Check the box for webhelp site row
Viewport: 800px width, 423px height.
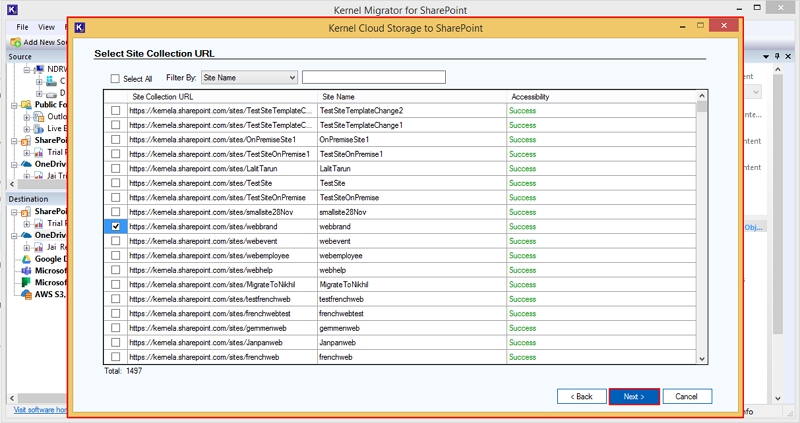tap(116, 270)
